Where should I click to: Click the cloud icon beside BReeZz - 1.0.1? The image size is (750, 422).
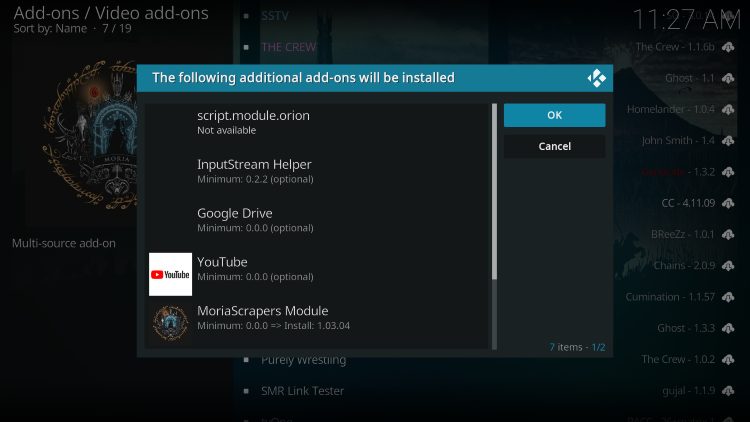pyautogui.click(x=728, y=234)
